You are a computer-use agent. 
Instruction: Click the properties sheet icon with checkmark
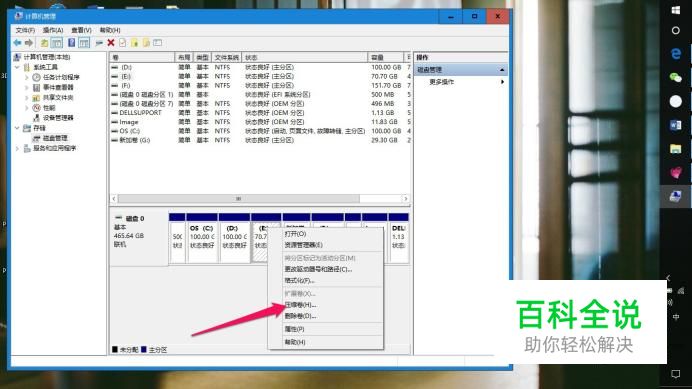122,43
